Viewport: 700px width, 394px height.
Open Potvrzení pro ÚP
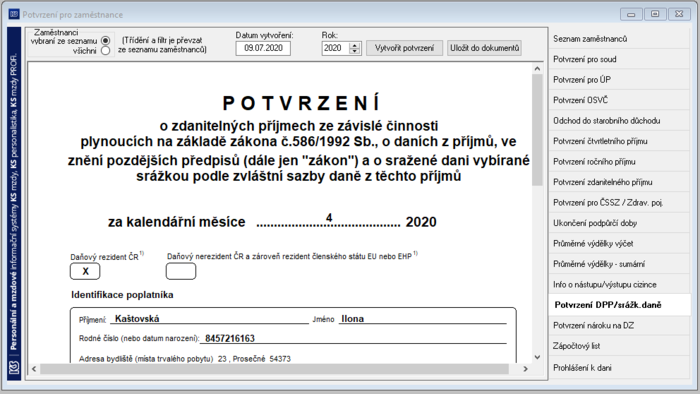click(x=619, y=80)
